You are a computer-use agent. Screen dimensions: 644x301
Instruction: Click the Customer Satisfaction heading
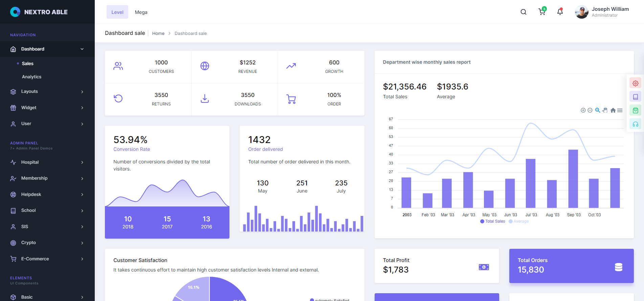click(x=140, y=260)
